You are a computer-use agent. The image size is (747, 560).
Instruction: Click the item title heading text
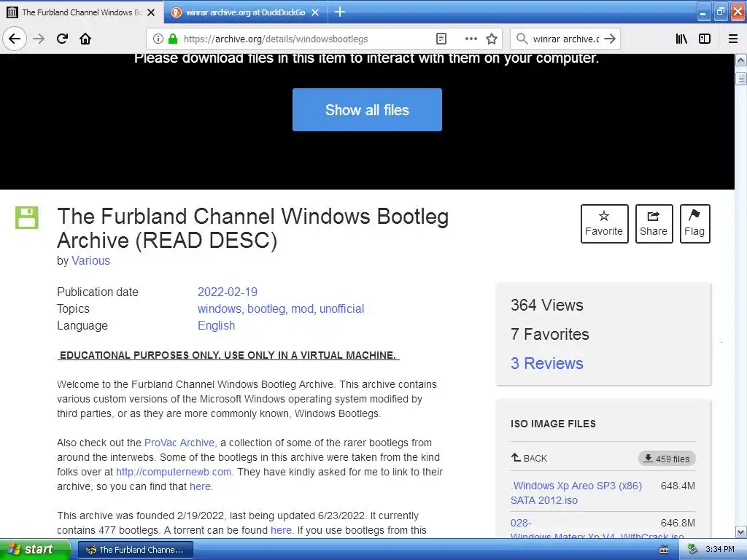click(253, 228)
